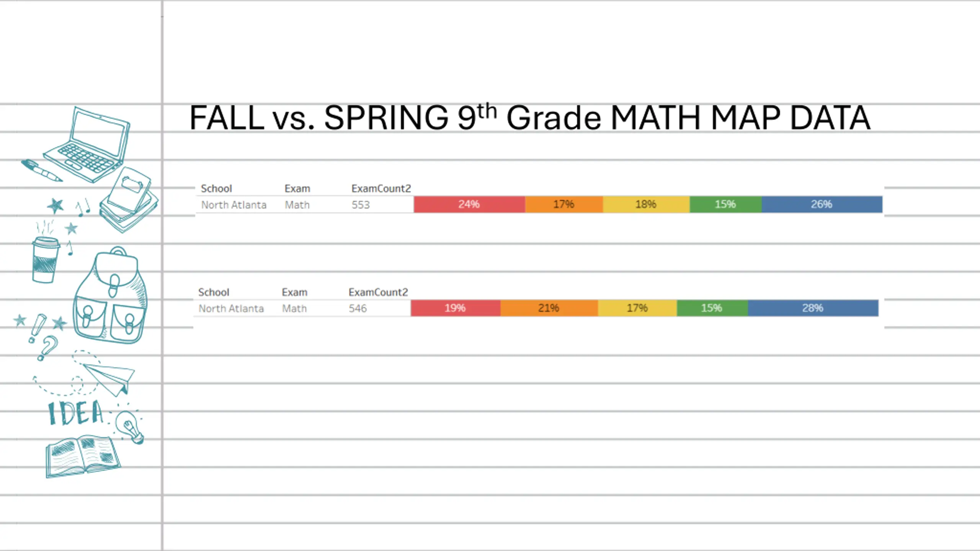
Task: Click the coffee cup illustration
Action: point(45,259)
